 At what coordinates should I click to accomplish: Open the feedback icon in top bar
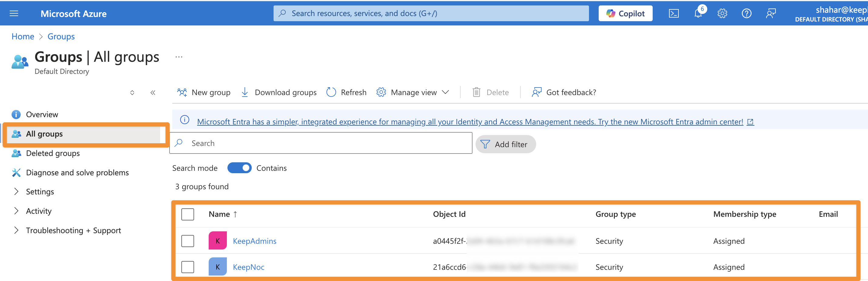(x=771, y=13)
